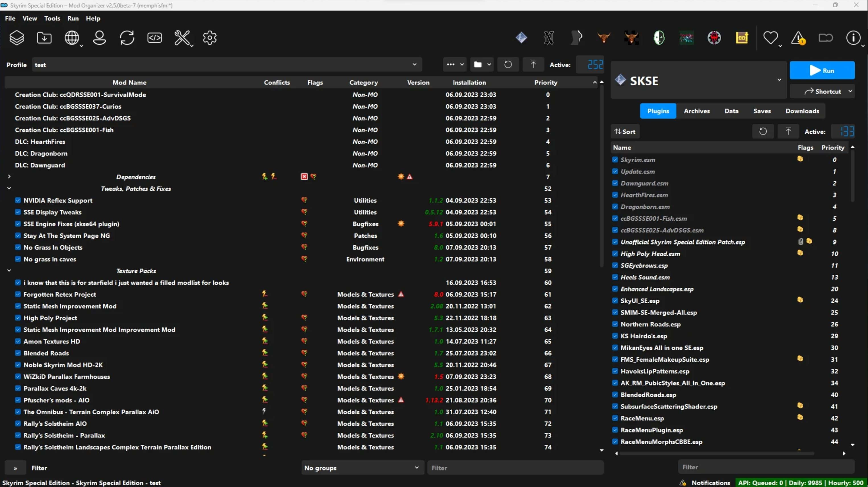This screenshot has width=868, height=487.
Task: Open the settings gear icon
Action: (x=210, y=38)
